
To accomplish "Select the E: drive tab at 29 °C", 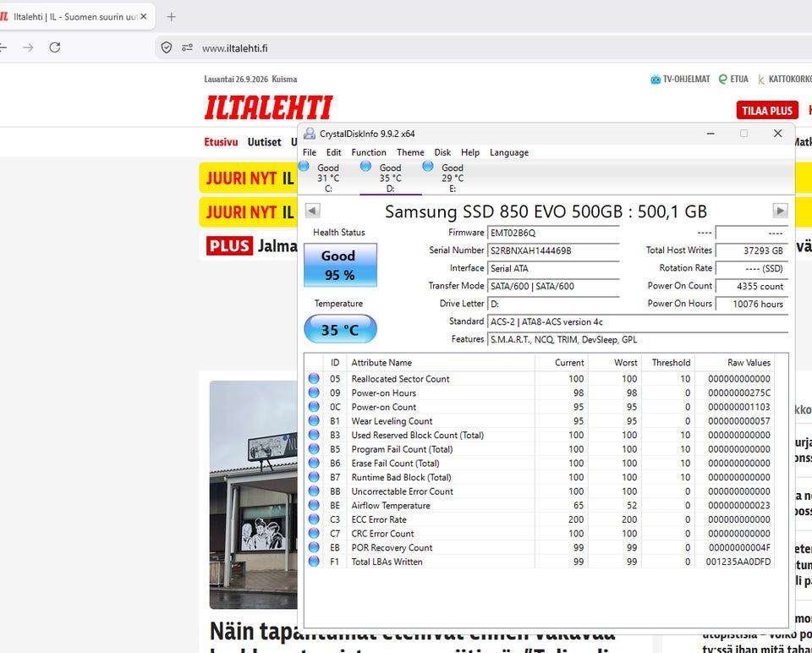I will pyautogui.click(x=452, y=178).
